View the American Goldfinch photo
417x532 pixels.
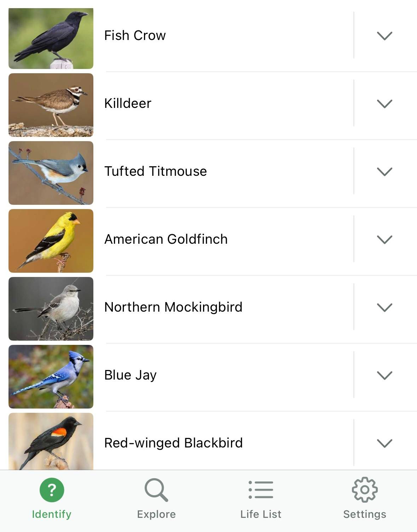(x=51, y=241)
